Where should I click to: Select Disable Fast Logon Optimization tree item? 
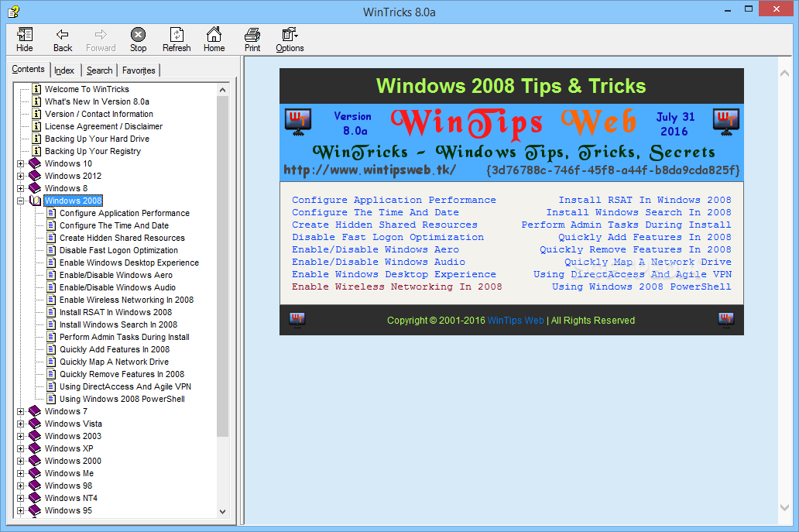pos(118,250)
